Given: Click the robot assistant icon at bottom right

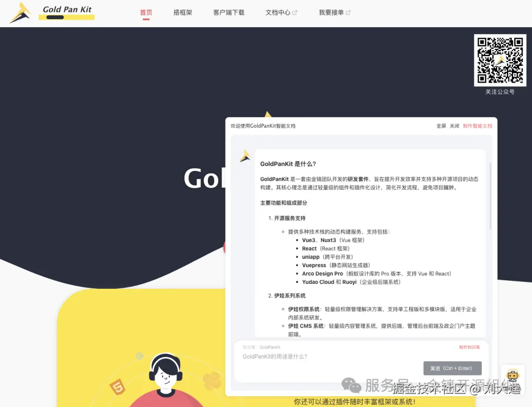Looking at the screenshot, I should coord(513,376).
